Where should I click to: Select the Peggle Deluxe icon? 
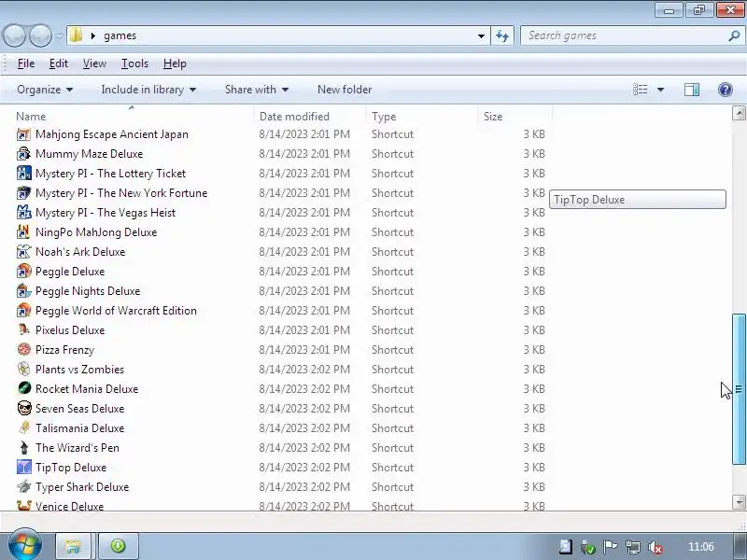[24, 272]
